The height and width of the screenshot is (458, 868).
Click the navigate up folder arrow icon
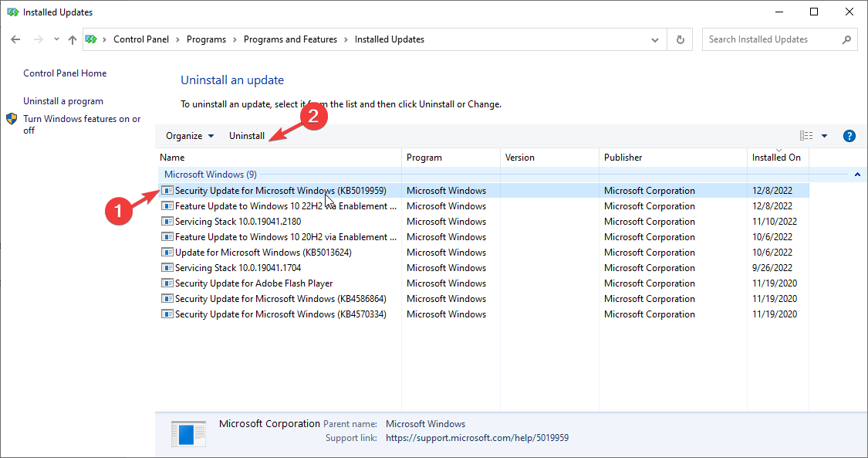(x=72, y=39)
